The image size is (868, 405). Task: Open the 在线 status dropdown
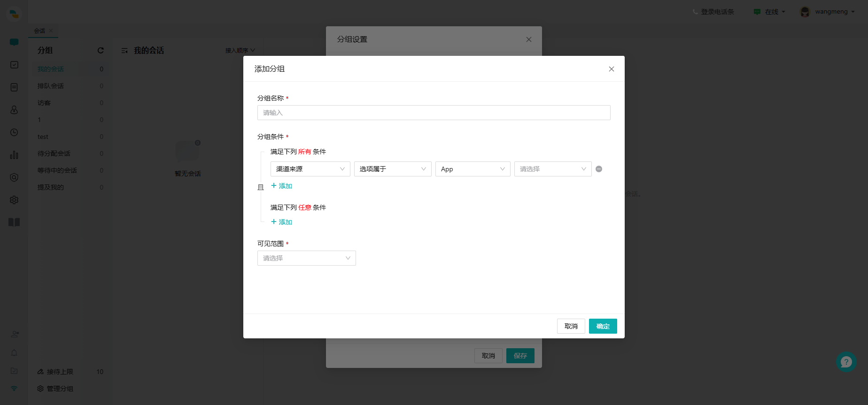[x=769, y=12]
